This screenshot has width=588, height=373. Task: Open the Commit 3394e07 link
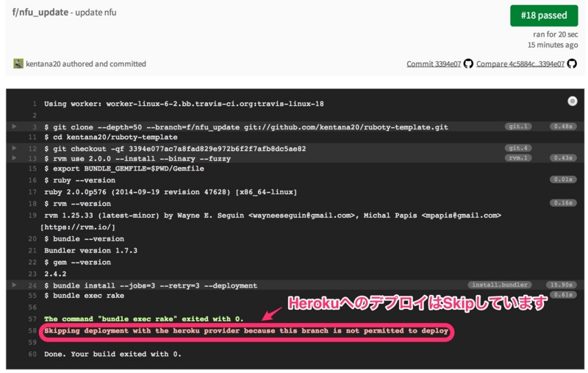tap(434, 64)
